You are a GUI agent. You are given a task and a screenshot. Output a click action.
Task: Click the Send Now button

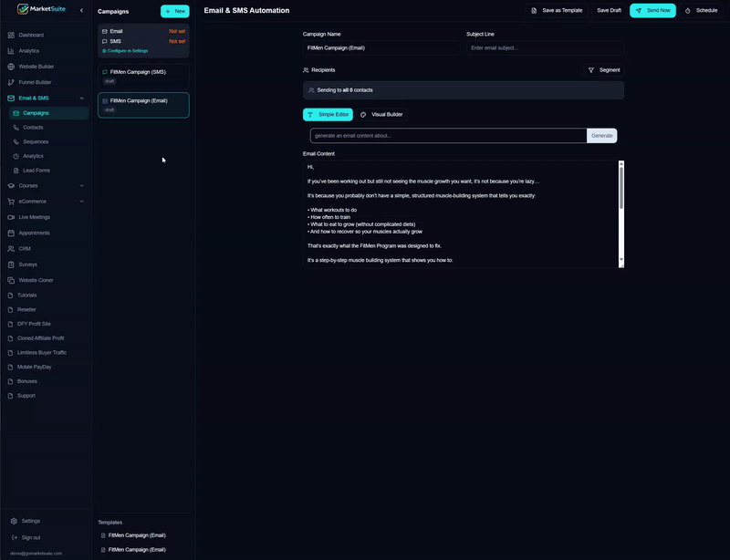[x=652, y=10]
